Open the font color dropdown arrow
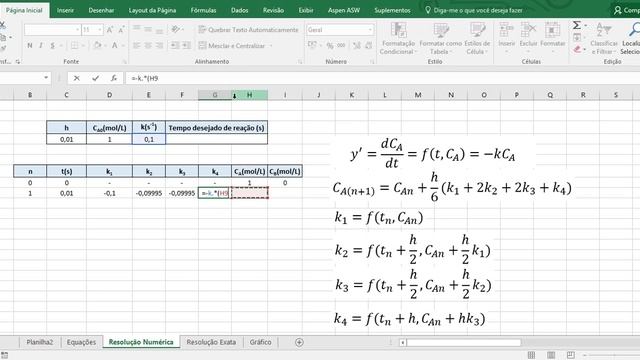This screenshot has height=360, width=640. [x=123, y=46]
